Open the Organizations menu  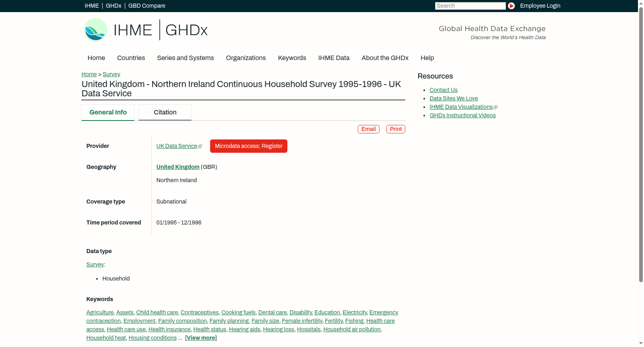tap(246, 58)
